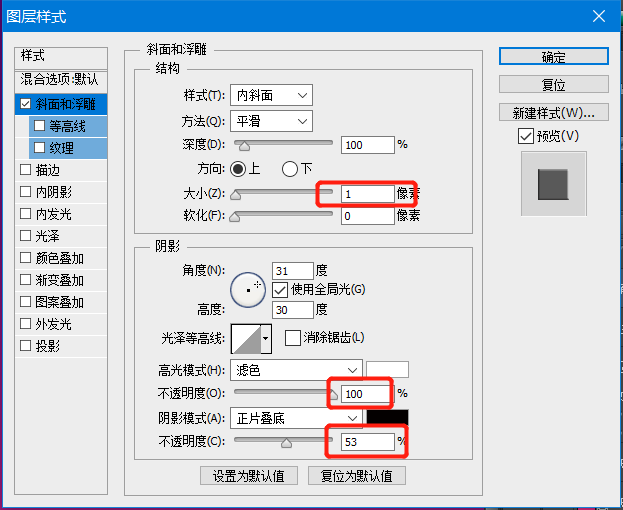Enable the 颜色叠加 effect checkbox
623x510 pixels.
point(25,258)
